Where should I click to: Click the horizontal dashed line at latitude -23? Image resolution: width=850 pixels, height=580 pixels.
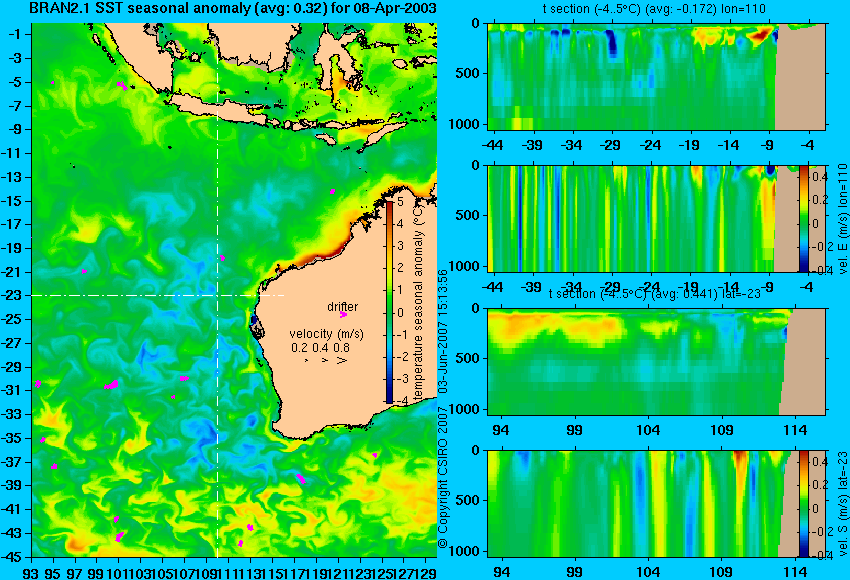(x=157, y=295)
